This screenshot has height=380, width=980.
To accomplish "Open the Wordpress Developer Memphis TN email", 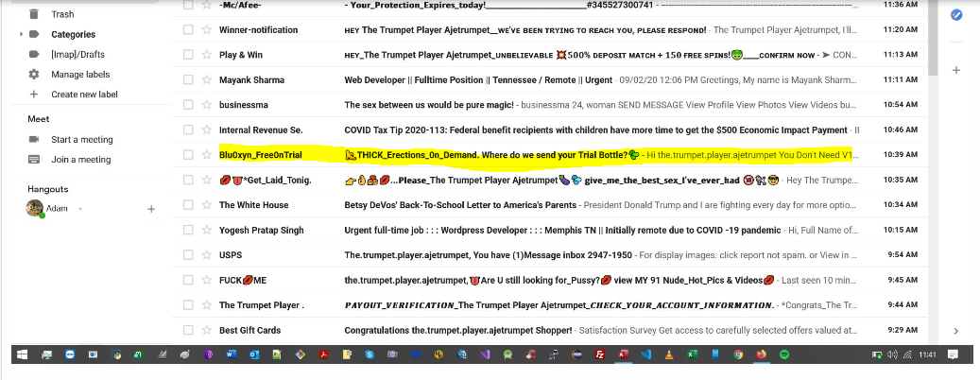I will pos(550,230).
